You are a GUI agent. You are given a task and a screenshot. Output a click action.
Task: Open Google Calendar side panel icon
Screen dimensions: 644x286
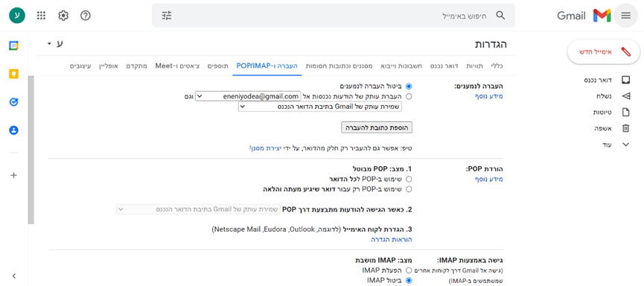pos(13,45)
